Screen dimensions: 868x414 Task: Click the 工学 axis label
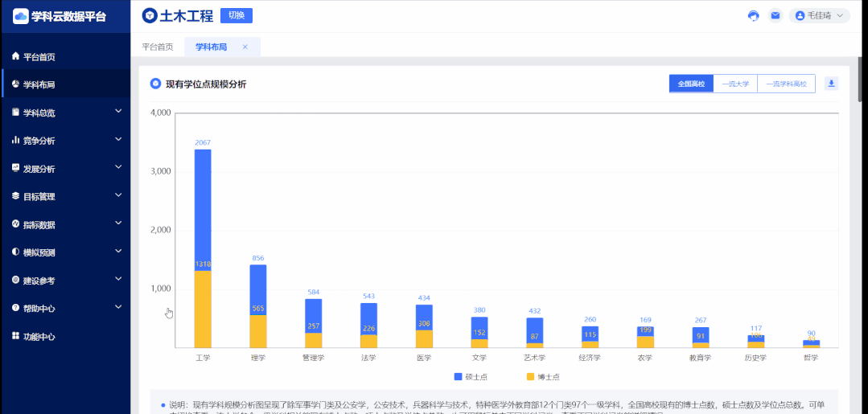(x=203, y=358)
